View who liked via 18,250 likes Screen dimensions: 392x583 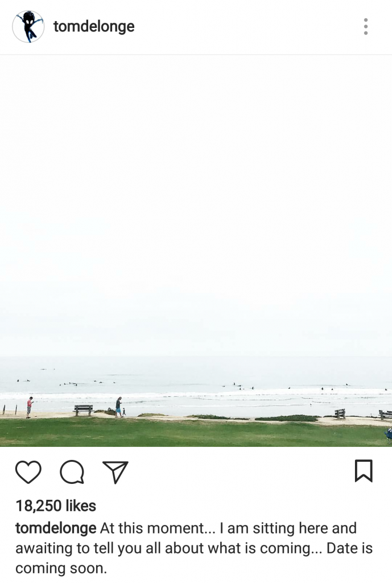[56, 506]
